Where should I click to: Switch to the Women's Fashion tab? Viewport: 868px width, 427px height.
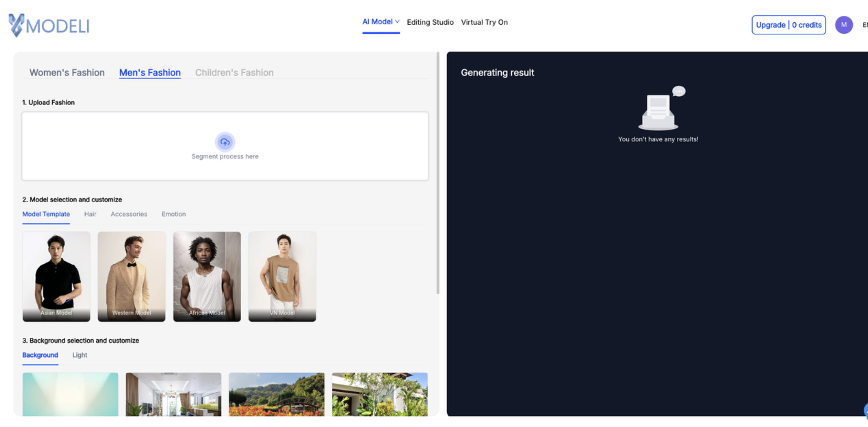tap(67, 72)
